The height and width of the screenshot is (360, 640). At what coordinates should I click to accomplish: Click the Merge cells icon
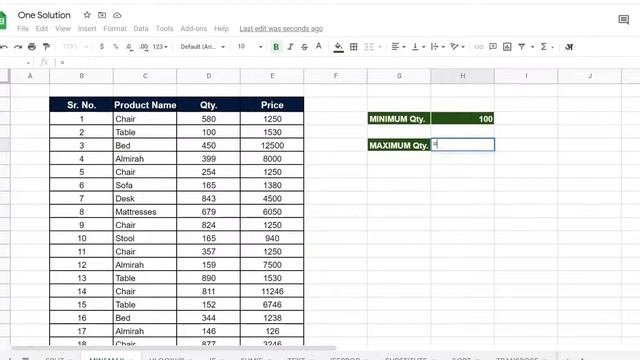click(x=369, y=47)
